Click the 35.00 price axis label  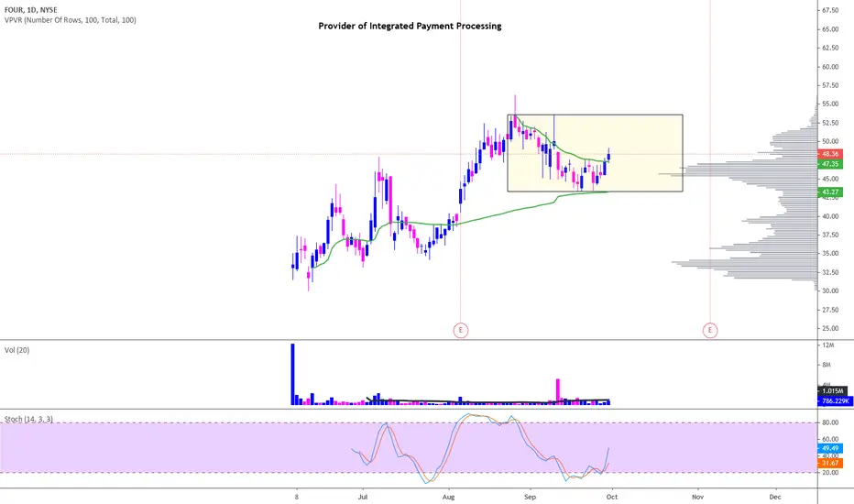click(x=830, y=253)
